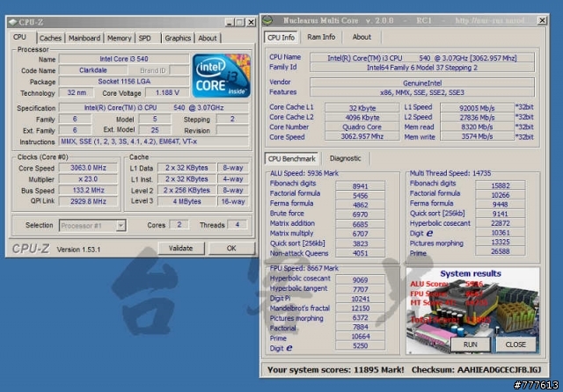563x392 pixels.
Task: Click the Code Name field showing Clarkdale
Action: click(x=93, y=70)
